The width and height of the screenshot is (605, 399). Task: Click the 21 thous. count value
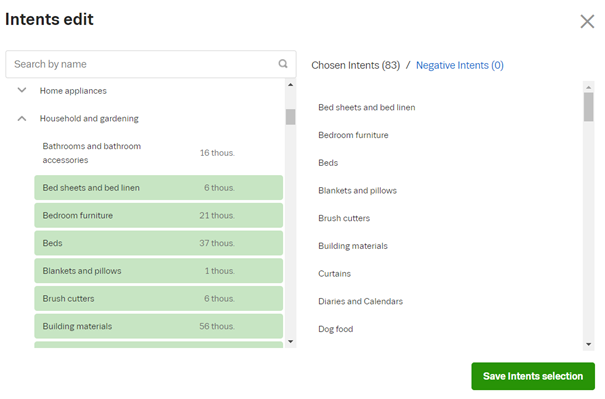[217, 215]
